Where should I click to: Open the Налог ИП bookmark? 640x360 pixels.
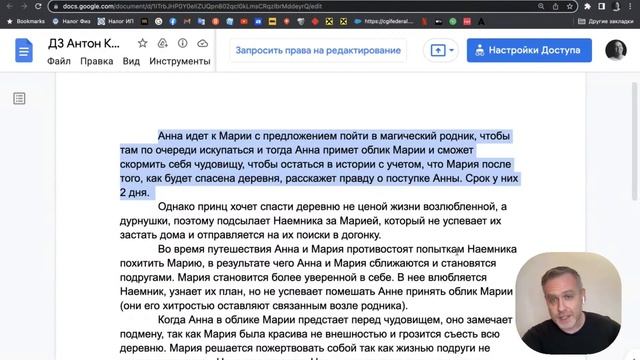(116, 21)
